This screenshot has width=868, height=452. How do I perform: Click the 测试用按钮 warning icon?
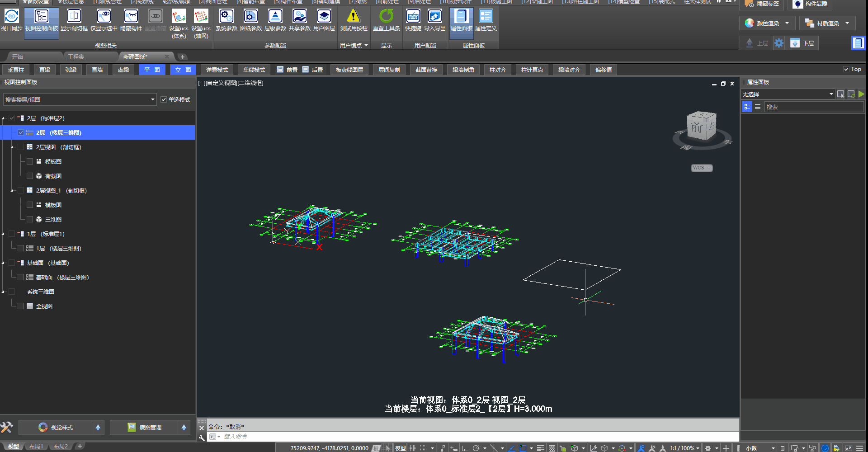[x=353, y=17]
